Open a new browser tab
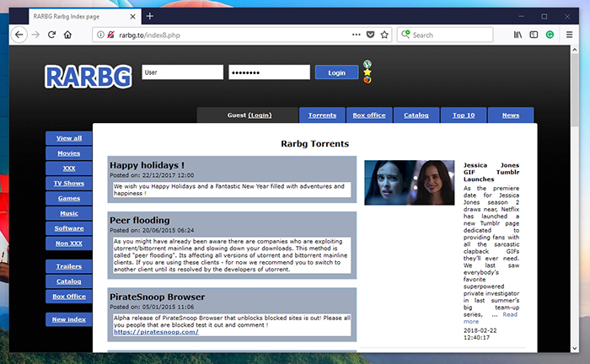The width and height of the screenshot is (590, 364). click(150, 16)
